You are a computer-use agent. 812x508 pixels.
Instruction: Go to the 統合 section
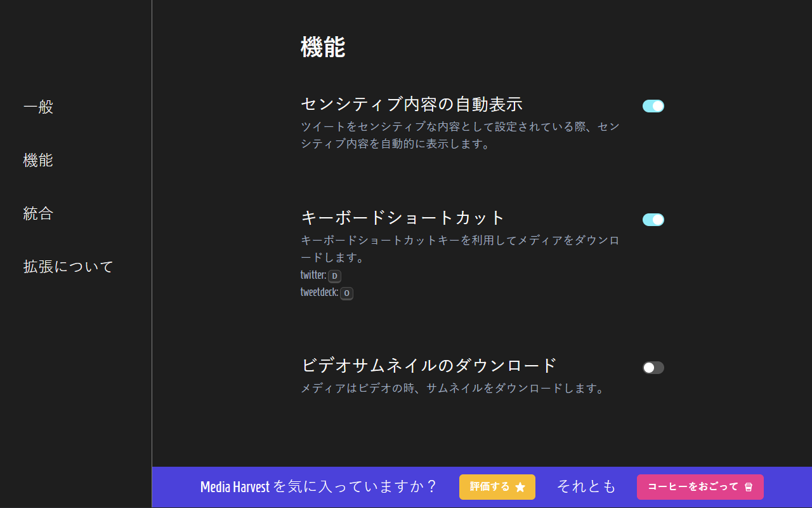coord(38,213)
